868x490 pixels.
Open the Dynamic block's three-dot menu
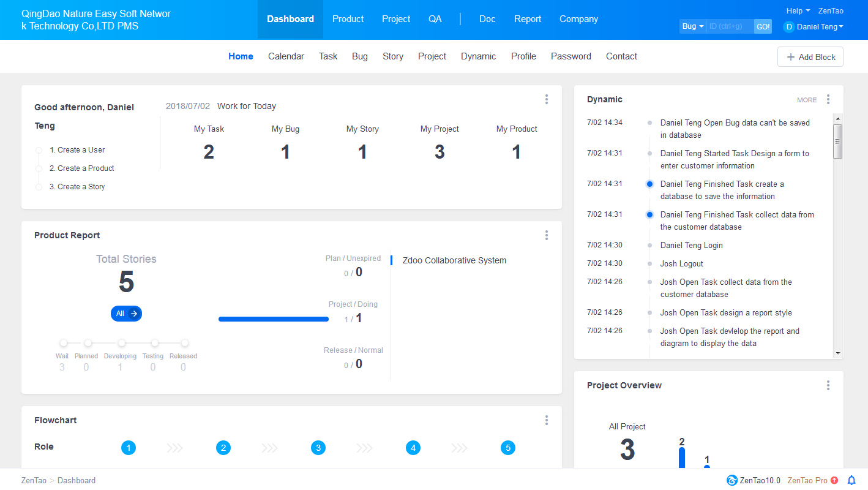828,99
